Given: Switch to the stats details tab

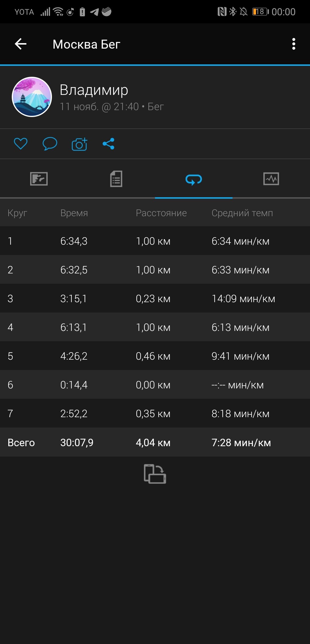Looking at the screenshot, I should pos(116,179).
